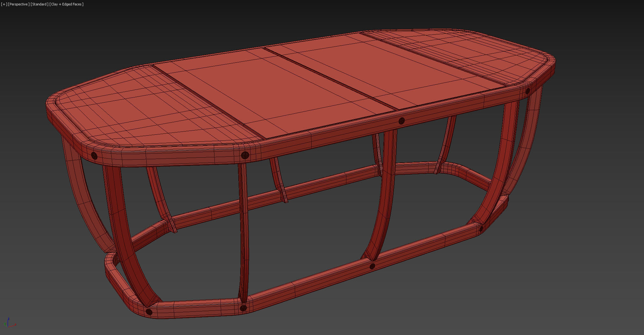Click the XYZ axis tripod icon
The width and height of the screenshot is (644, 335).
point(11,323)
